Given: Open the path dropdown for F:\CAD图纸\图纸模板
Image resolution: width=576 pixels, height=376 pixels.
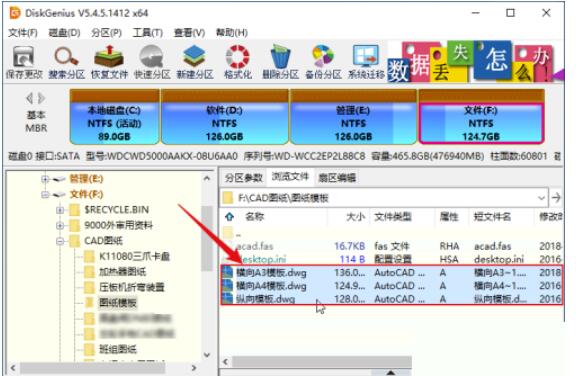Looking at the screenshot, I should point(541,198).
